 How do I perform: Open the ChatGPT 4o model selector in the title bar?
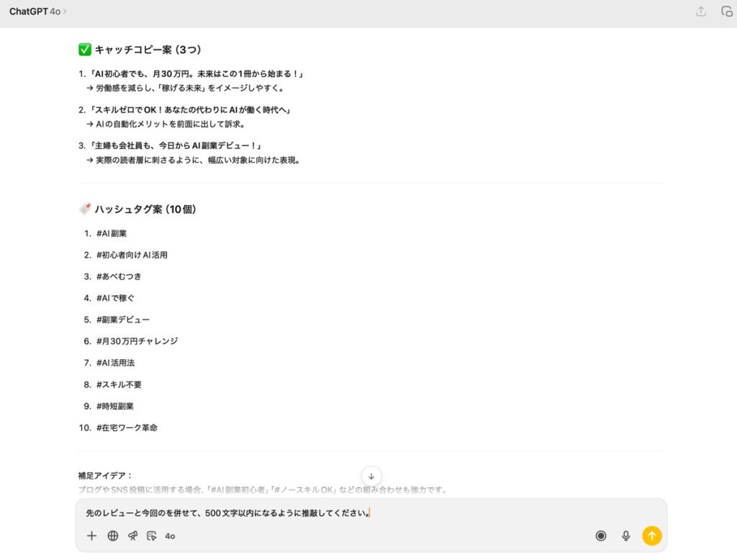tap(37, 12)
